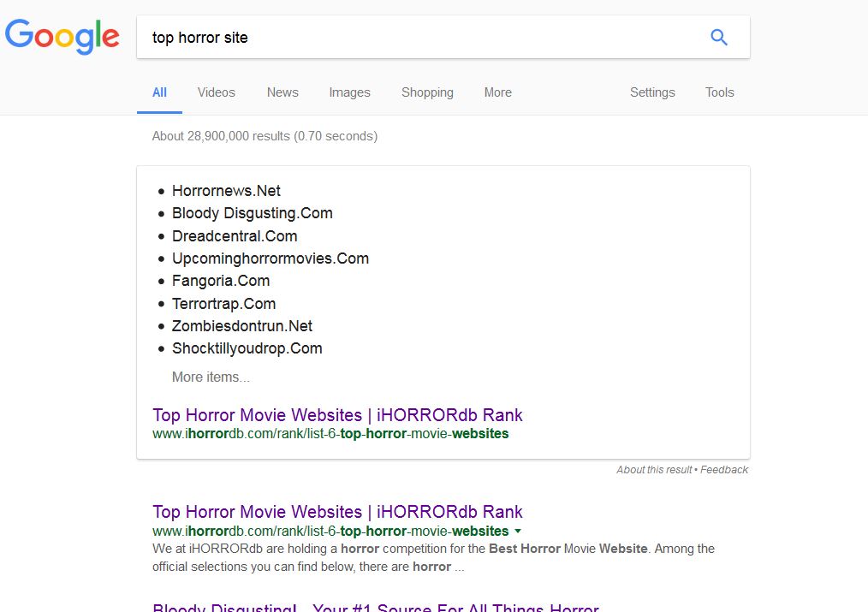Click 'Upcominghorrormovies.Com' list entry
Viewport: 868px width, 612px height.
(x=271, y=259)
